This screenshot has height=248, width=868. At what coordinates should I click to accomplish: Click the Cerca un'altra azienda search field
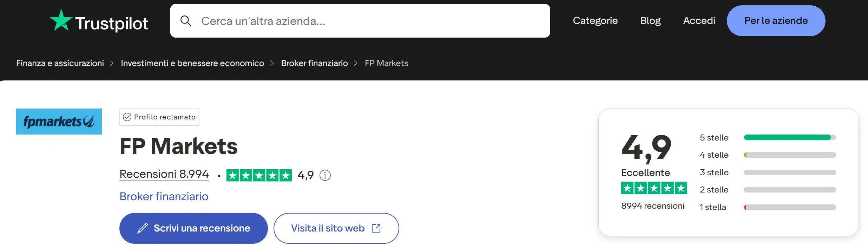(351, 21)
